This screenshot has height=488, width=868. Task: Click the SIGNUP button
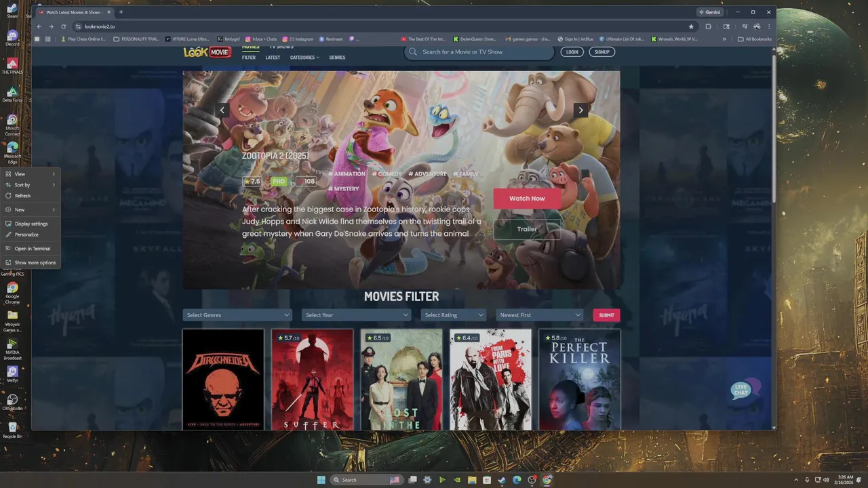click(x=601, y=52)
